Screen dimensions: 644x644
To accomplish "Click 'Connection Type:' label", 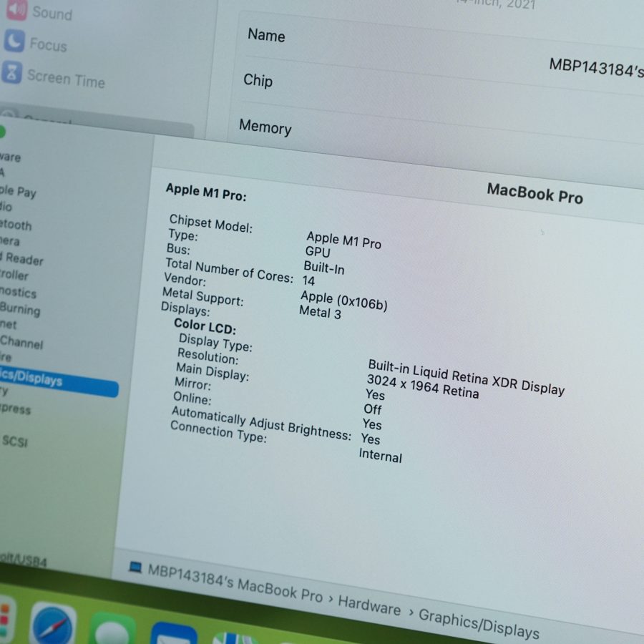I will pyautogui.click(x=218, y=431).
